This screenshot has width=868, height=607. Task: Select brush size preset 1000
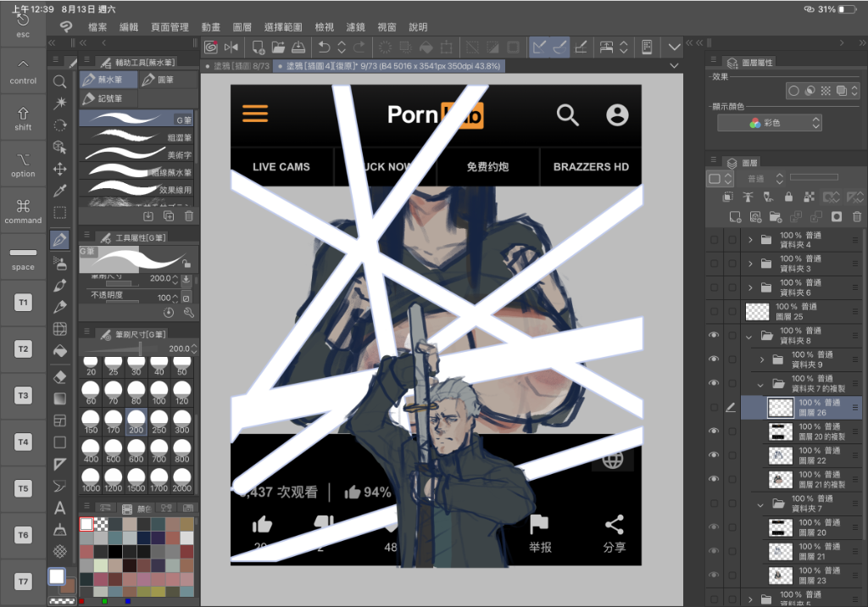91,481
